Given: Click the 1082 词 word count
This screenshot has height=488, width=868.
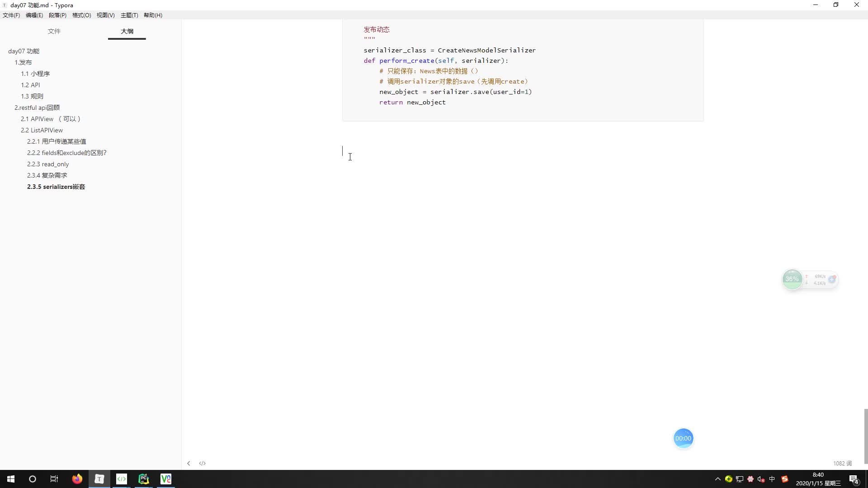Looking at the screenshot, I should tap(842, 464).
